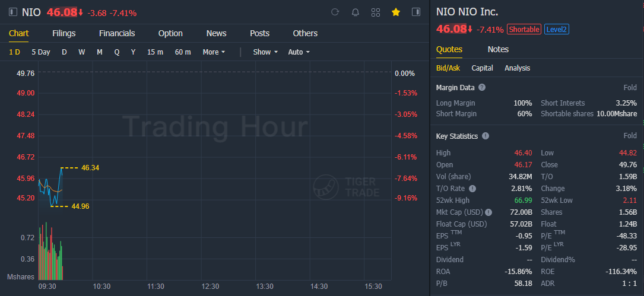Click the Shortable badge

click(524, 29)
